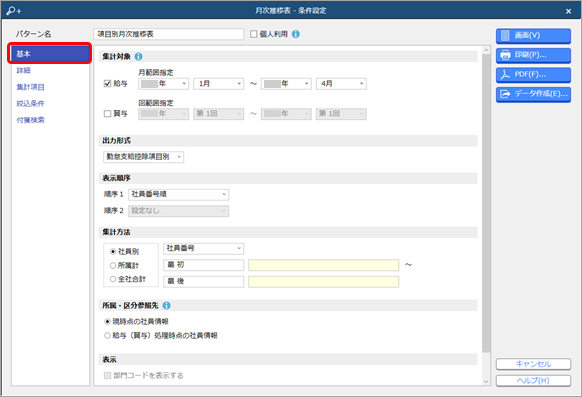Open the 順序1 社員番号順 dropdown

(179, 194)
